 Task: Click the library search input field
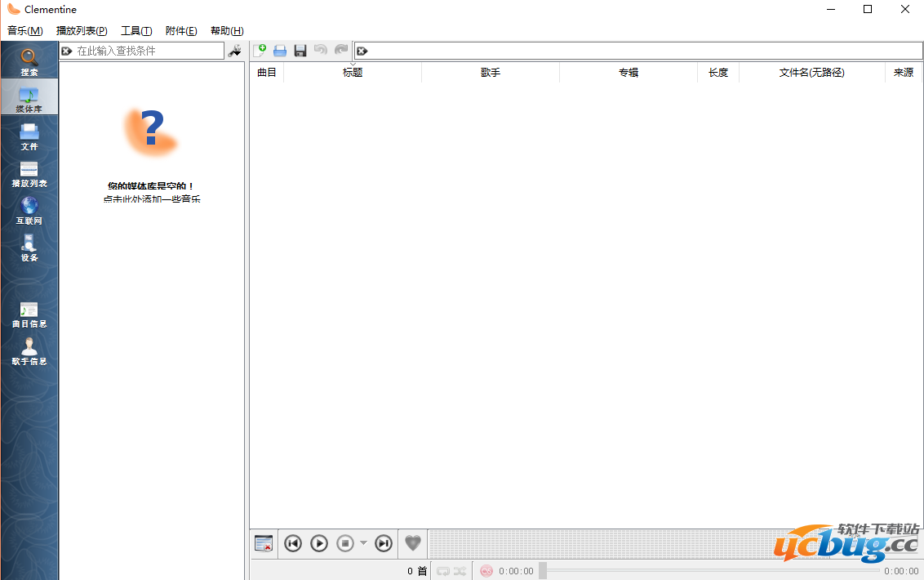point(147,51)
